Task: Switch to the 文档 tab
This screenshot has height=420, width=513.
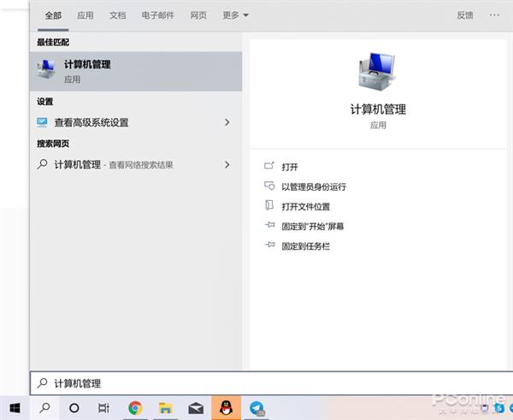Action: pos(117,15)
